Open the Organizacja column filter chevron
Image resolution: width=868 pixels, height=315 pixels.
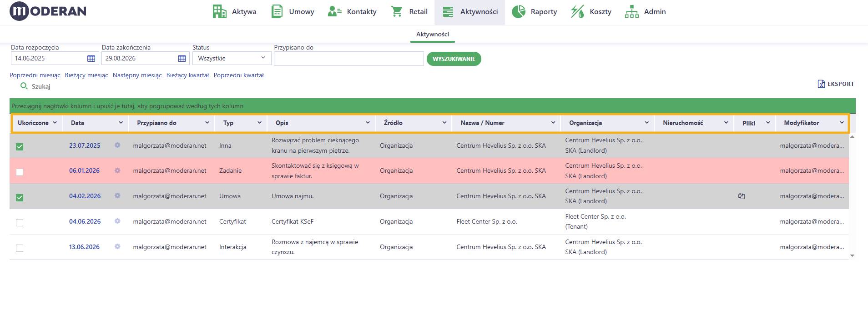tap(646, 123)
